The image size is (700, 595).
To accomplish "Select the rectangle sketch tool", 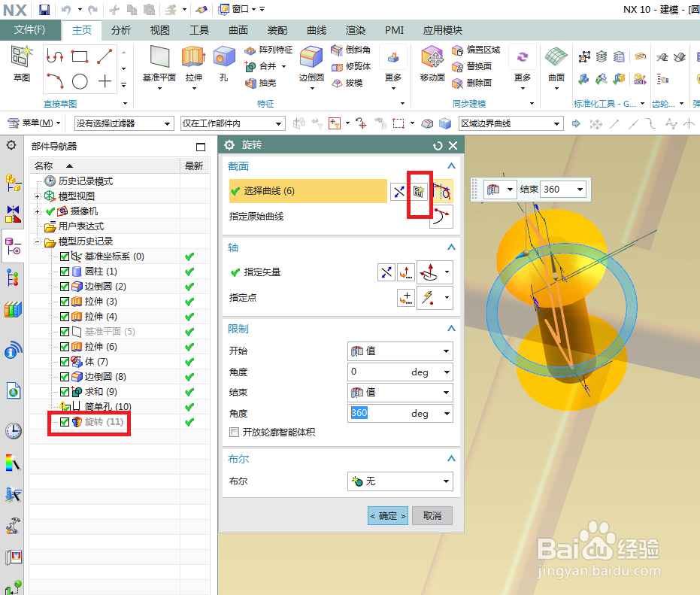I will pyautogui.click(x=80, y=56).
